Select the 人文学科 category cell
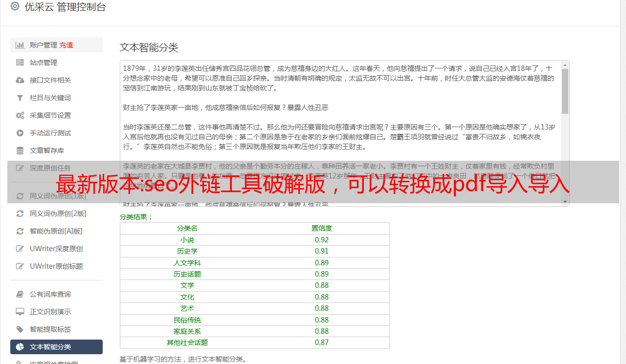 pos(187,263)
